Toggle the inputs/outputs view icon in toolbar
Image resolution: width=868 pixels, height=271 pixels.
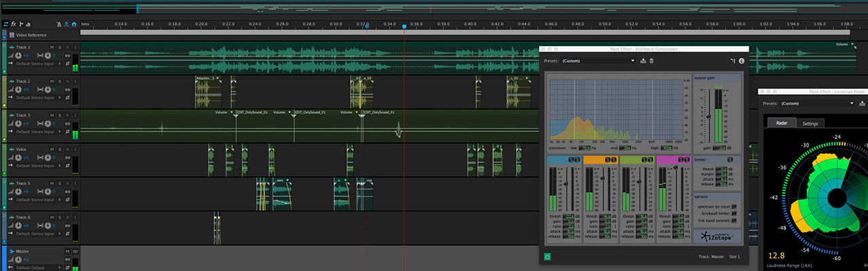click(x=6, y=24)
